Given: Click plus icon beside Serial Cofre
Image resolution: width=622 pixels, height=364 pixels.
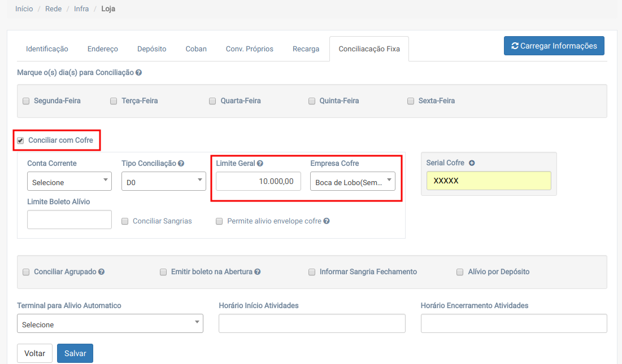Looking at the screenshot, I should pyautogui.click(x=472, y=163).
